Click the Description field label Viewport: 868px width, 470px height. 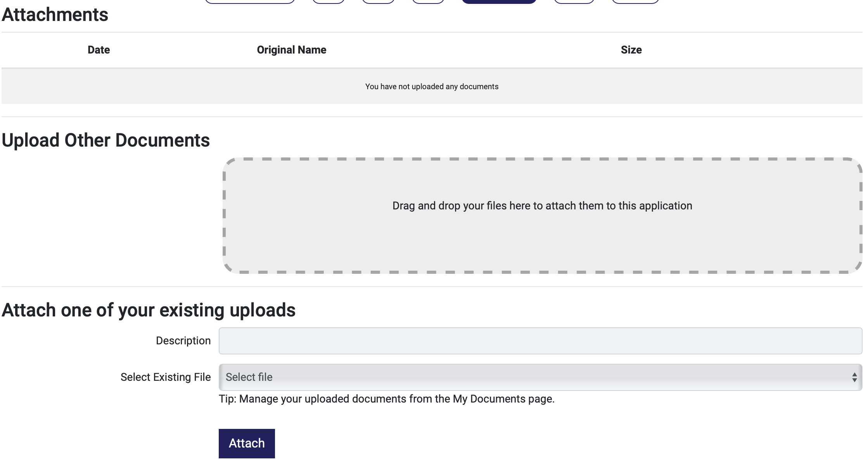click(x=183, y=341)
